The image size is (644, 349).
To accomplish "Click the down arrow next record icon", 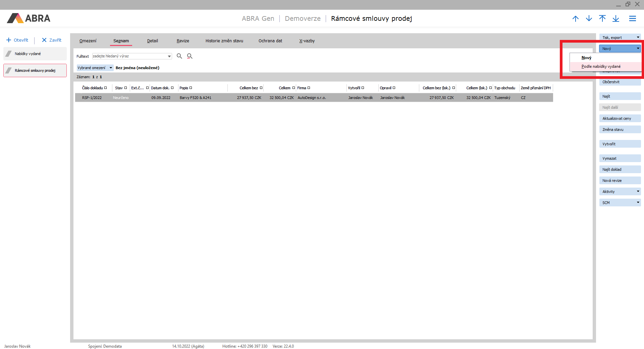I will coord(589,19).
